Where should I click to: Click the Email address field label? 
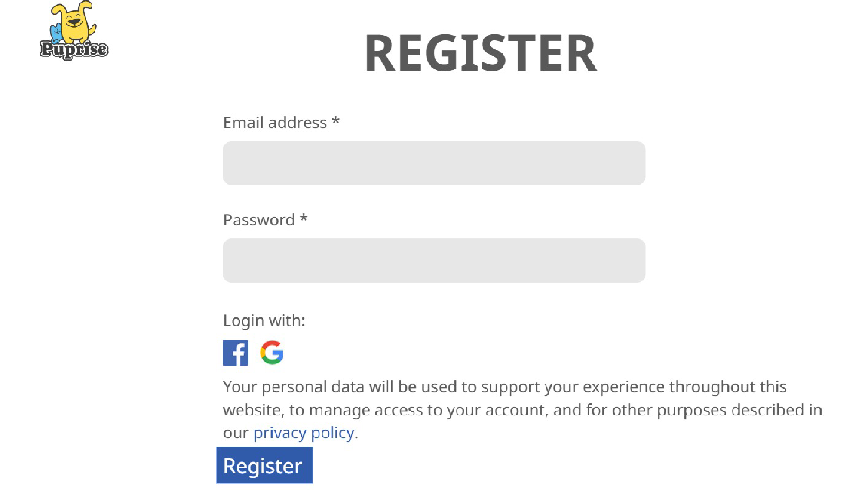275,123
